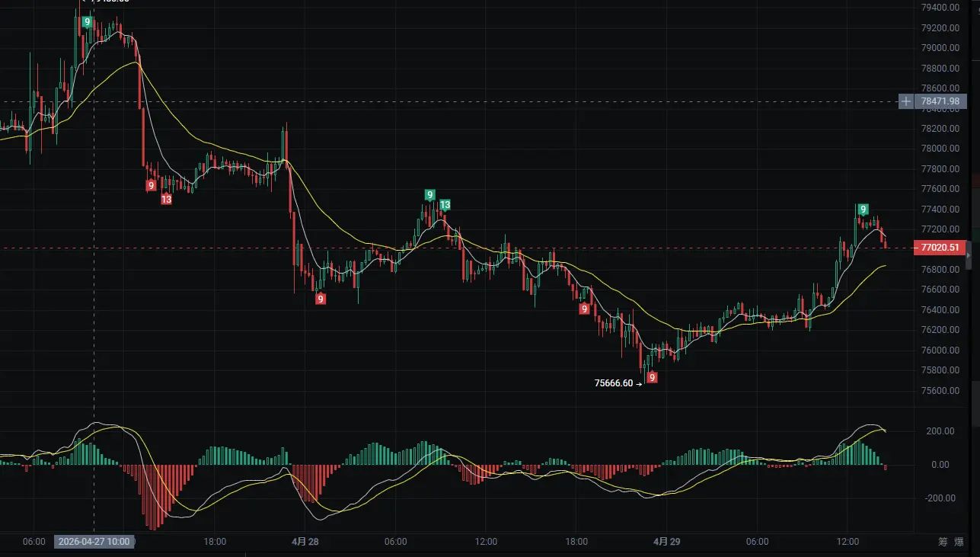Click the 76400.00 price axis label
This screenshot has width=980, height=557.
click(x=939, y=310)
